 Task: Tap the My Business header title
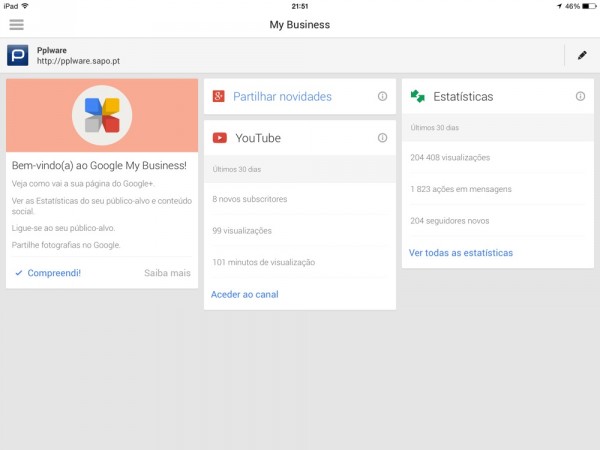(x=300, y=24)
